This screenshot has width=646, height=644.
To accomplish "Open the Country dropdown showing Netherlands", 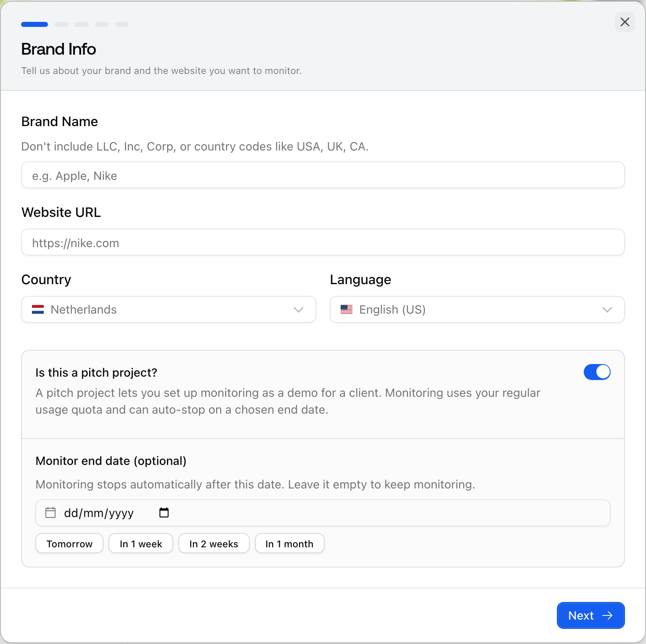I will (x=168, y=309).
